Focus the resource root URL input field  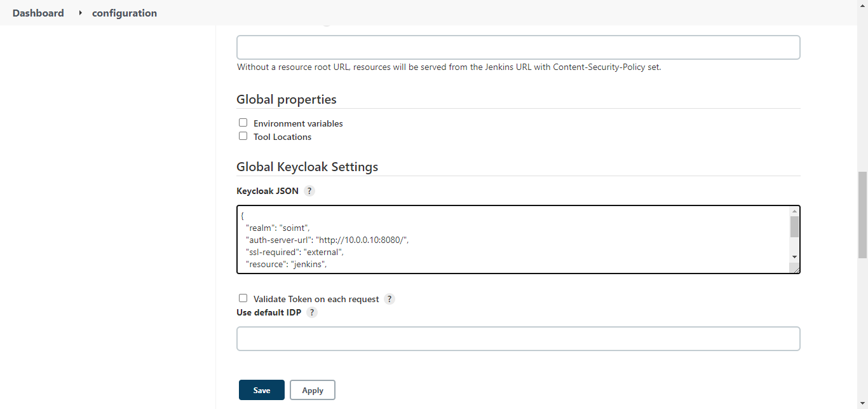coord(518,48)
